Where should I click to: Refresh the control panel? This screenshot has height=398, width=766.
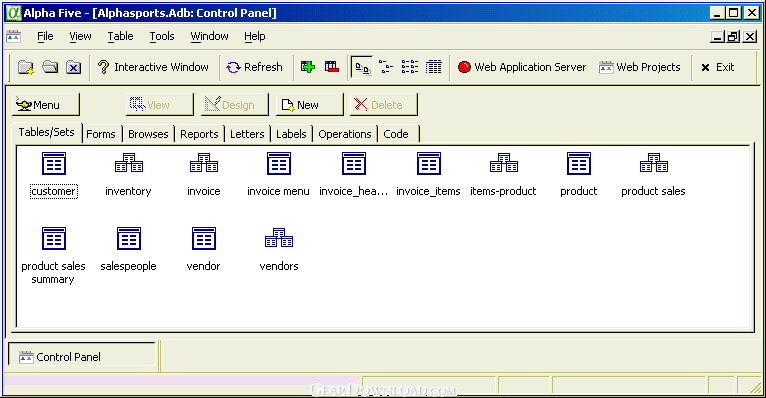pos(255,67)
